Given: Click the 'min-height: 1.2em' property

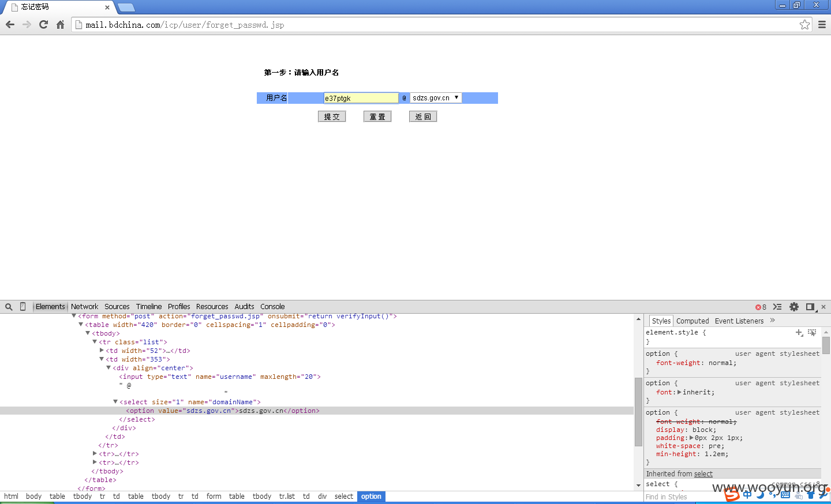Looking at the screenshot, I should 692,454.
